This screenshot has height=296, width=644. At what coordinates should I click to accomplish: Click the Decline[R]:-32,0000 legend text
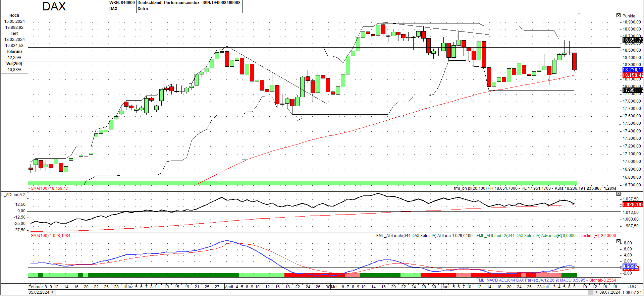(598, 236)
